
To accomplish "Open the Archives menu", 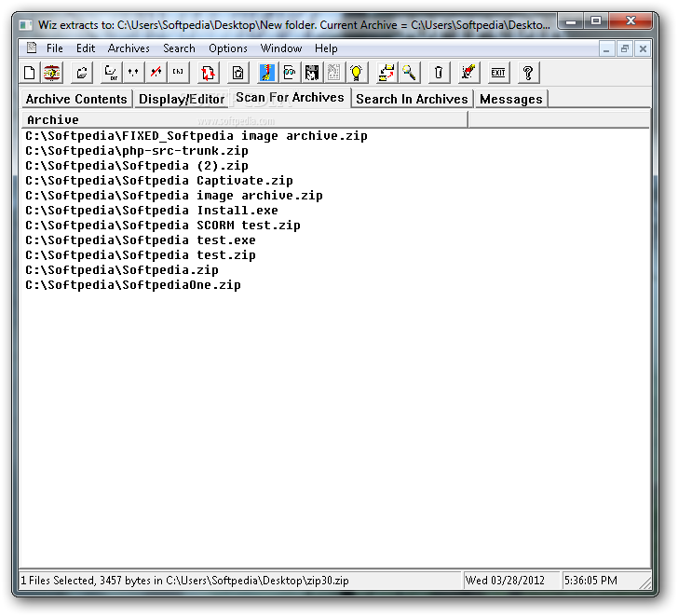I will pyautogui.click(x=129, y=48).
